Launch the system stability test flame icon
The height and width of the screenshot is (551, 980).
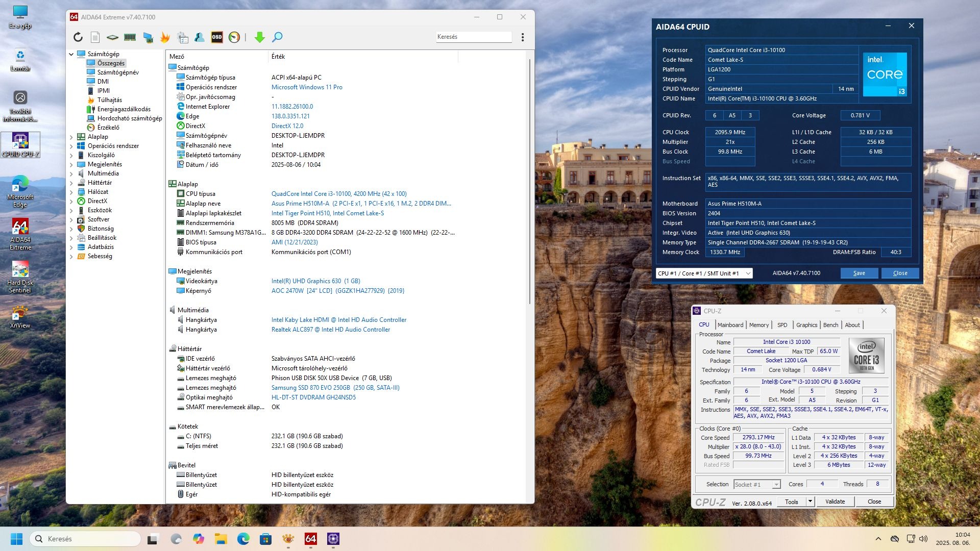[x=165, y=37]
